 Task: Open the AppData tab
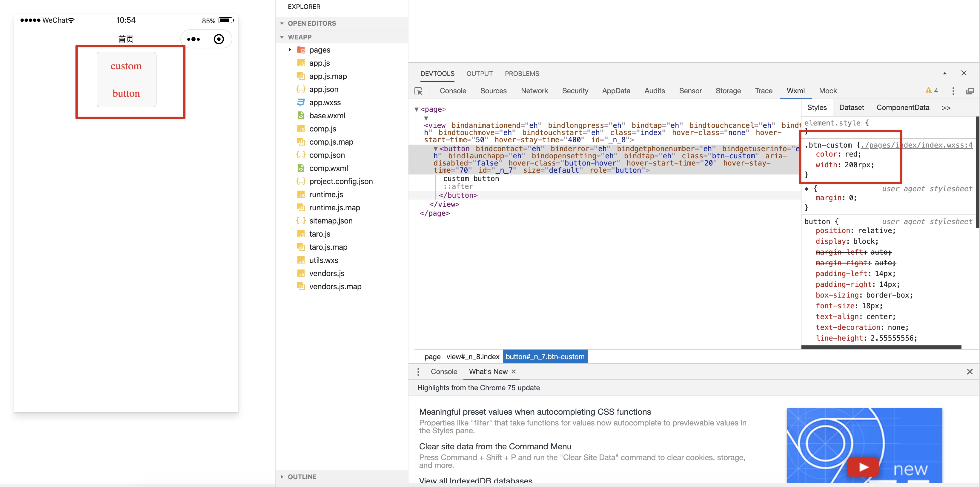point(616,91)
